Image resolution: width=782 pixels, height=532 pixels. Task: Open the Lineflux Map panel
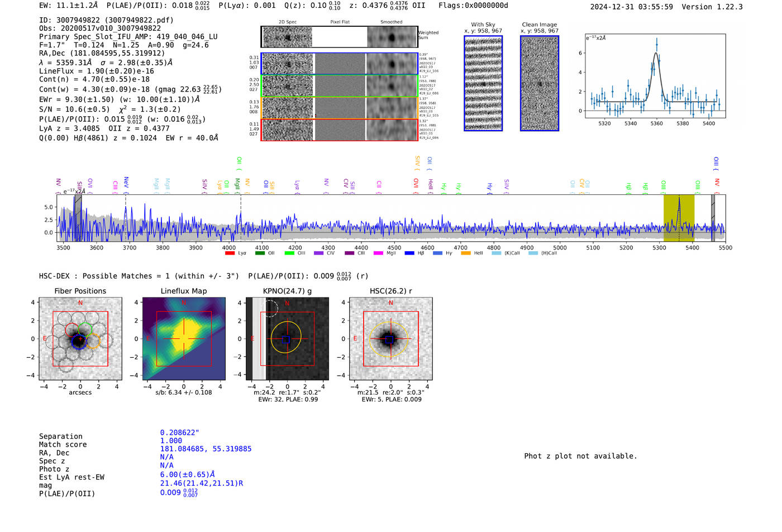click(184, 339)
